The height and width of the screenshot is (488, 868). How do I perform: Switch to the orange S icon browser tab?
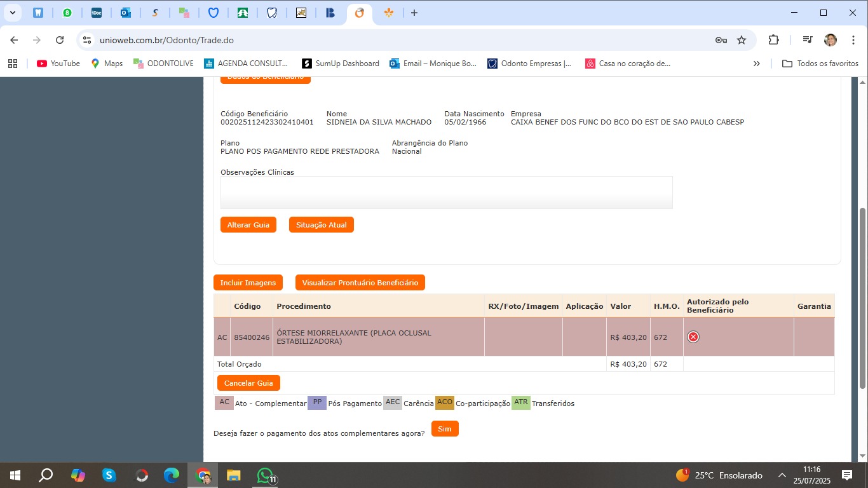(155, 13)
